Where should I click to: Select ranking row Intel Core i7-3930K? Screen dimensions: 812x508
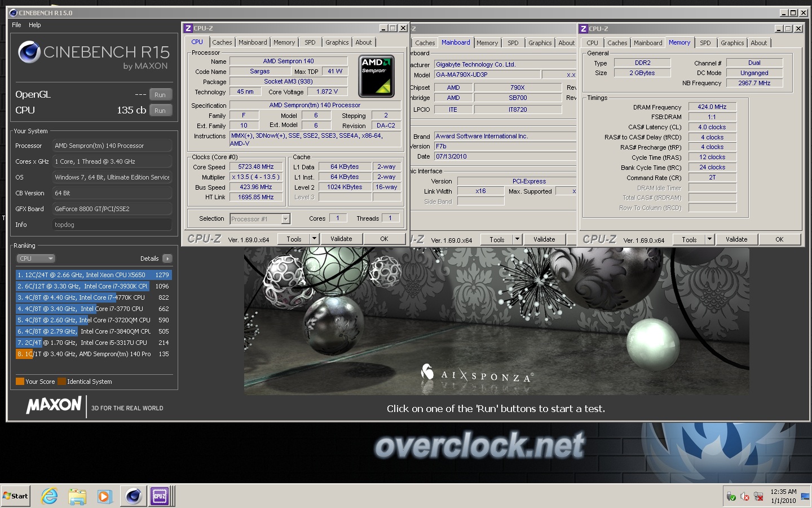coord(94,286)
